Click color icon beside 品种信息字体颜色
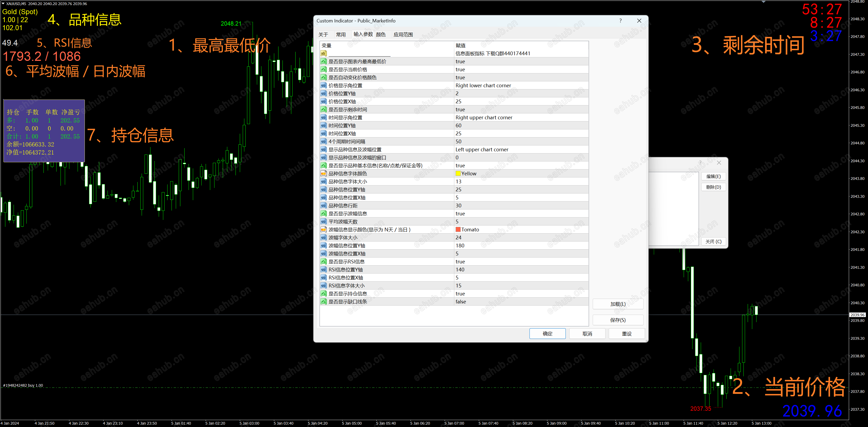868x427 pixels. coord(323,173)
